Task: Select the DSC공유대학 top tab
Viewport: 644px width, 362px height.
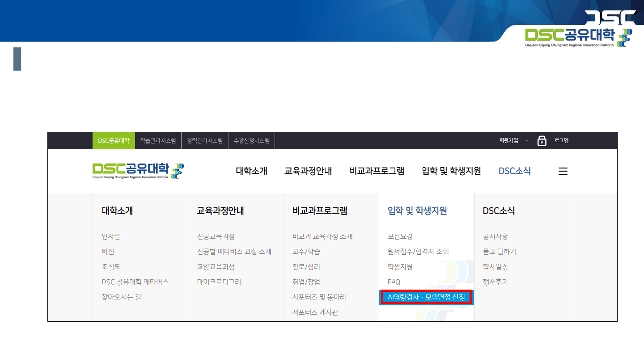Action: [x=114, y=141]
